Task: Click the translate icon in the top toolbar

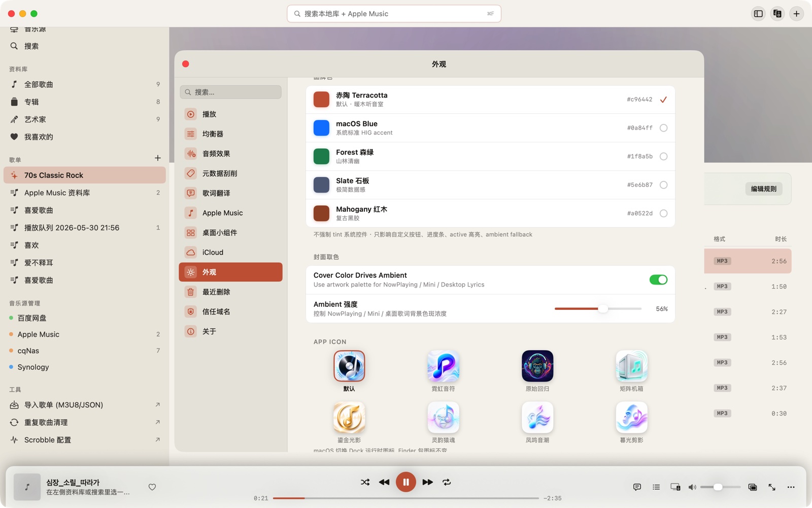Action: (777, 14)
